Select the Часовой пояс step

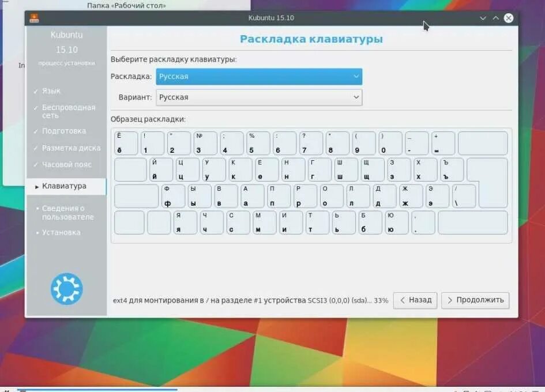[66, 165]
